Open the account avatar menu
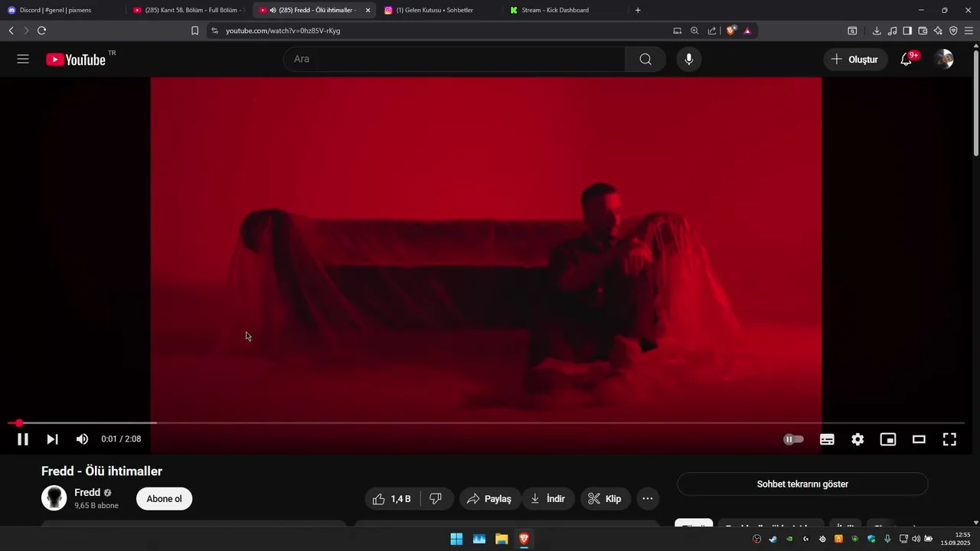Screen dimensions: 980x551 pos(944,59)
